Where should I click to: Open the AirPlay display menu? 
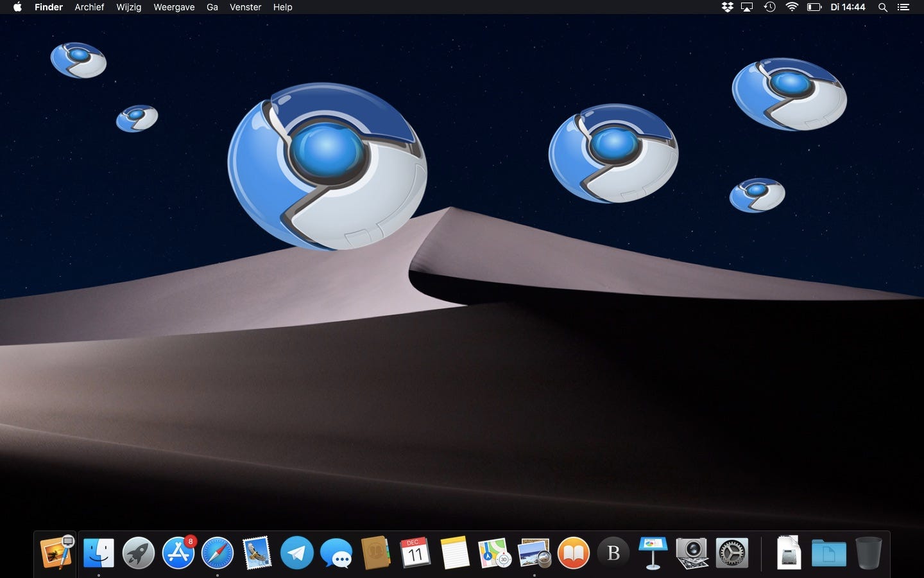pos(747,7)
